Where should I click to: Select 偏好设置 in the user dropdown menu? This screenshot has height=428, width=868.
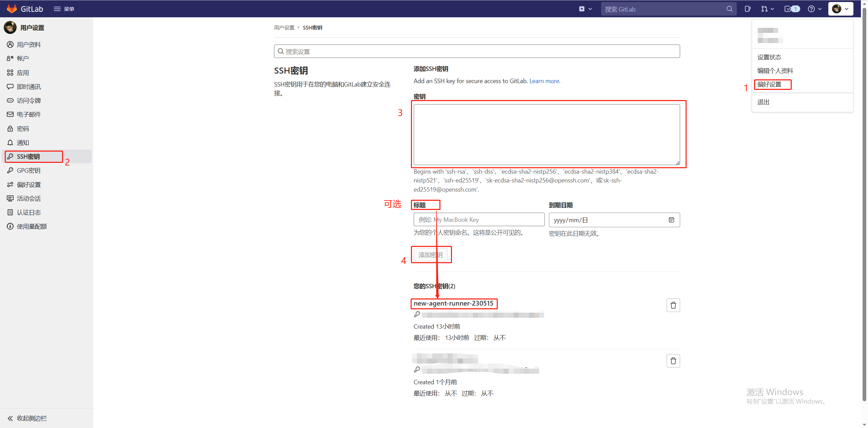coord(769,84)
